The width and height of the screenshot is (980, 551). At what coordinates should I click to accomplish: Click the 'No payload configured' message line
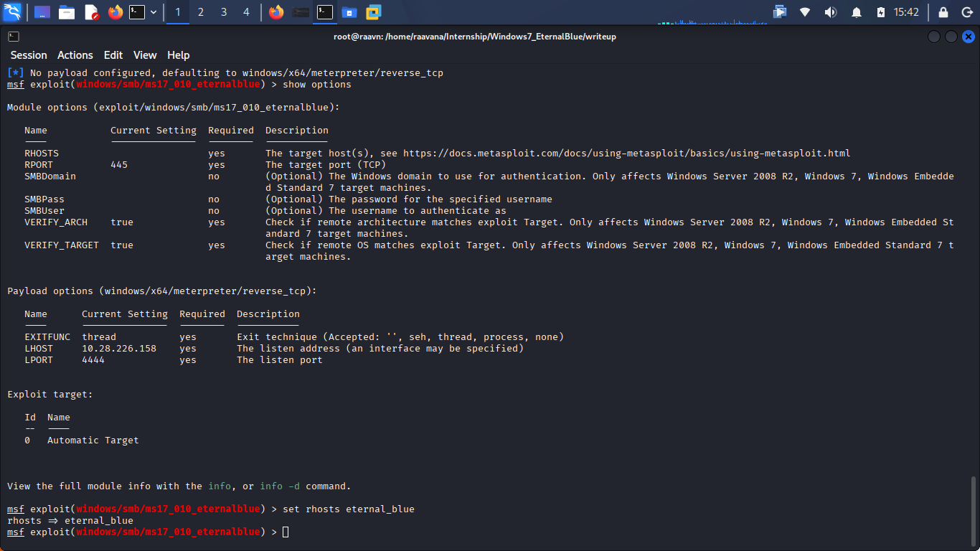225,73
